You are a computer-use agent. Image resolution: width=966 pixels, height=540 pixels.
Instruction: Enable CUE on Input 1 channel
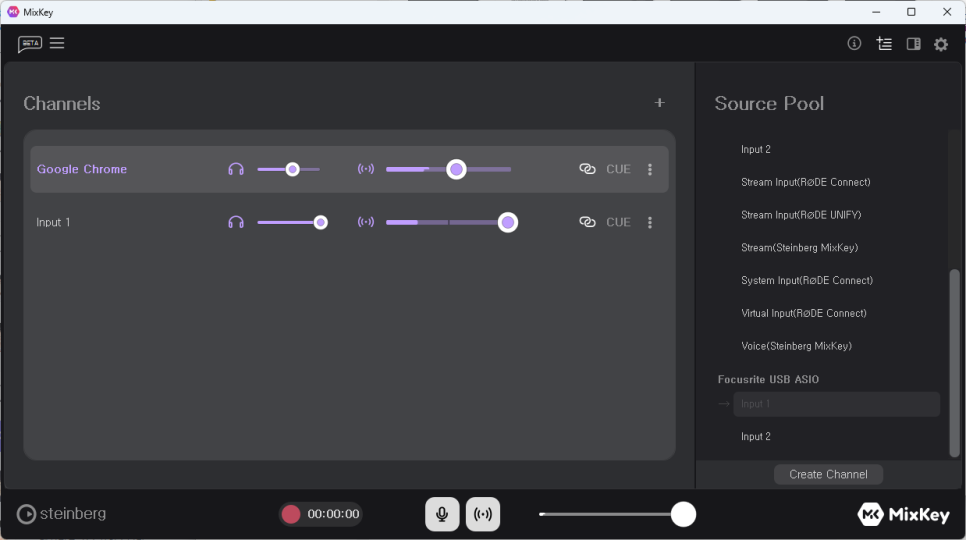pos(619,222)
